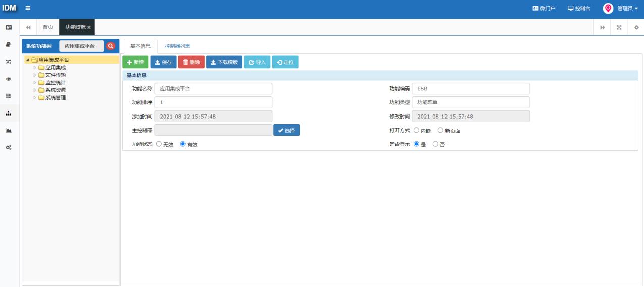Expand the 系统资源 tree node arrow
The width and height of the screenshot is (644, 287).
(34, 90)
